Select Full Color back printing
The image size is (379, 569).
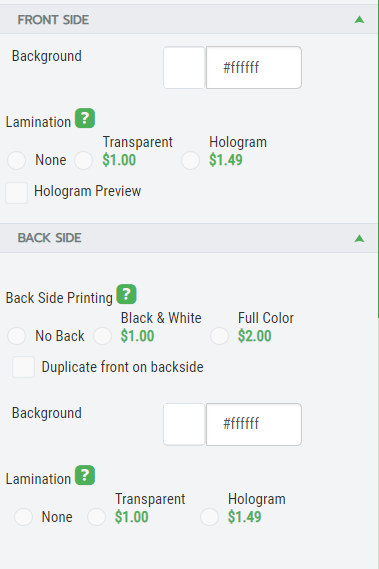point(219,336)
